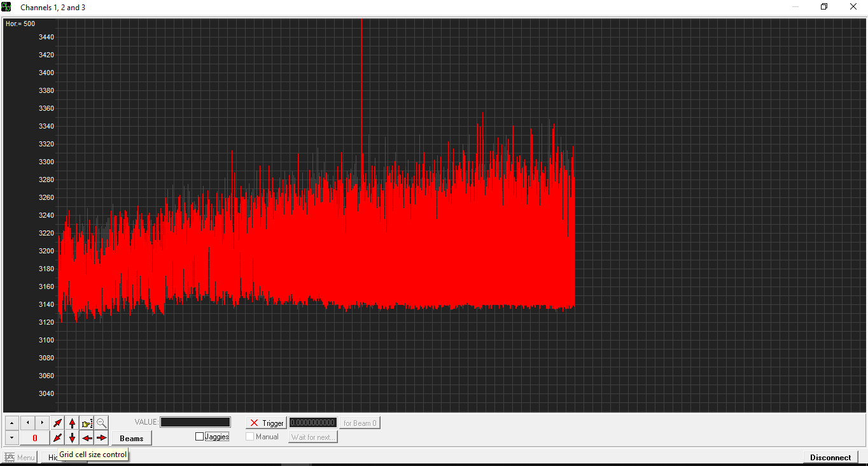Click the diagonal down-left red arrow icon
The image size is (868, 466).
pyautogui.click(x=58, y=438)
